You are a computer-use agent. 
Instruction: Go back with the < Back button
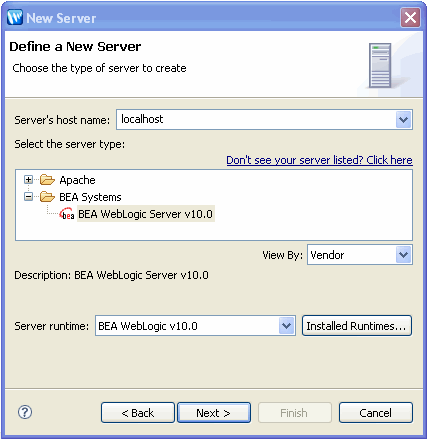coord(138,413)
